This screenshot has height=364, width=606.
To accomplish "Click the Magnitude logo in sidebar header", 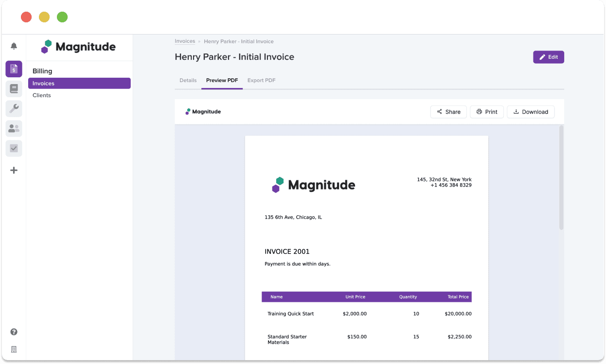I will pos(79,47).
